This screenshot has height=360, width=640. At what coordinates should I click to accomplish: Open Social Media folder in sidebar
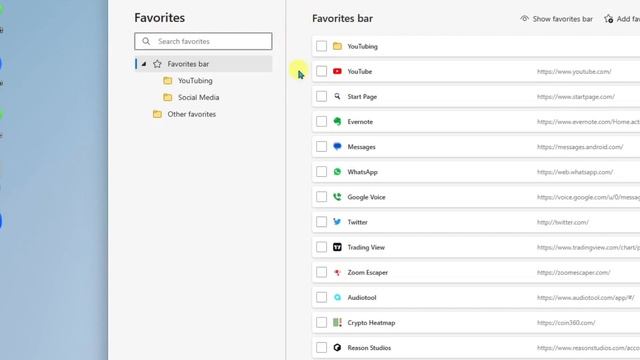click(x=198, y=98)
